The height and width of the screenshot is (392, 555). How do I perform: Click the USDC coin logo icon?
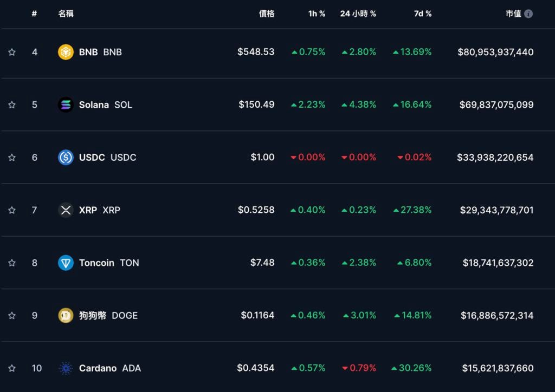pyautogui.click(x=66, y=158)
